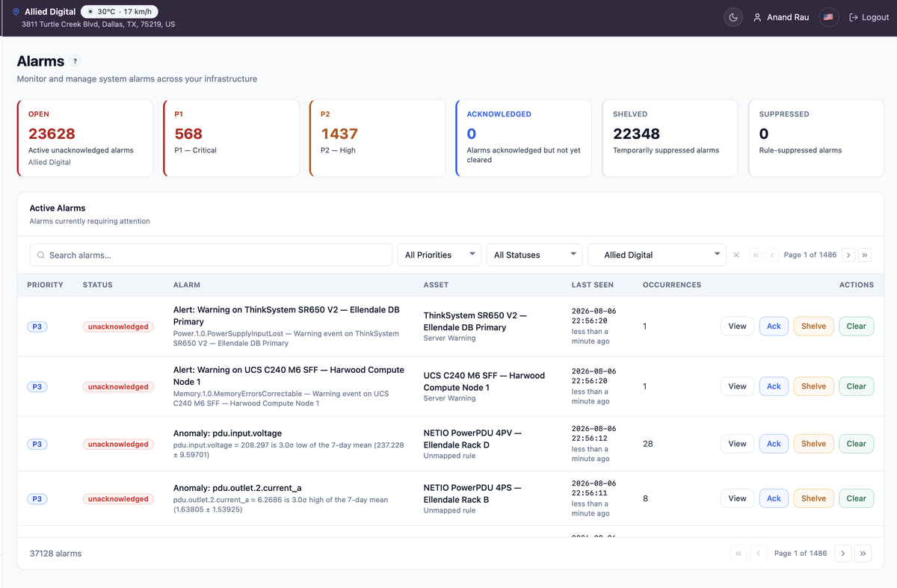The width and height of the screenshot is (897, 588).
Task: Select the SUPPRESSED summary card
Action: 816,138
